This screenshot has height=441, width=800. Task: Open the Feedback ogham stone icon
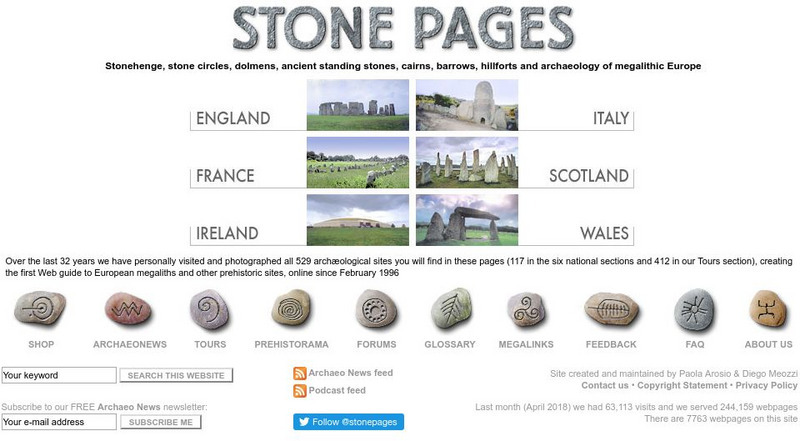611,309
